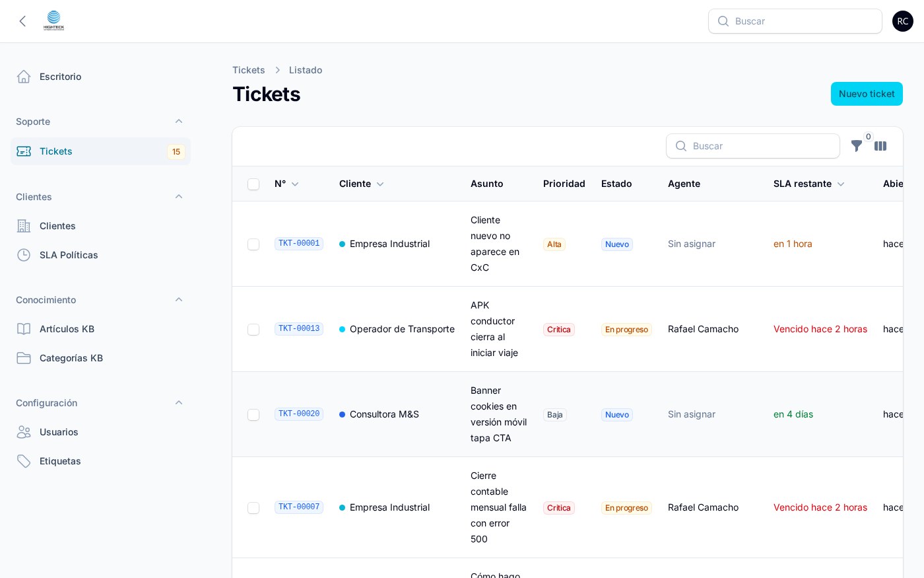Go to Escritorio in the sidebar
The height and width of the screenshot is (578, 924).
(100, 77)
